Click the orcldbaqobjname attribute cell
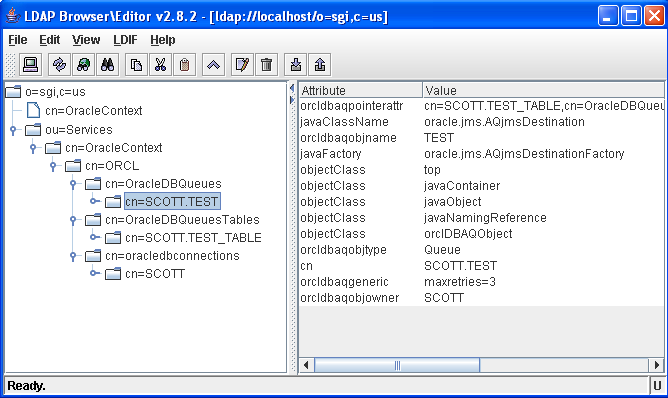668x398 pixels. (x=360, y=138)
